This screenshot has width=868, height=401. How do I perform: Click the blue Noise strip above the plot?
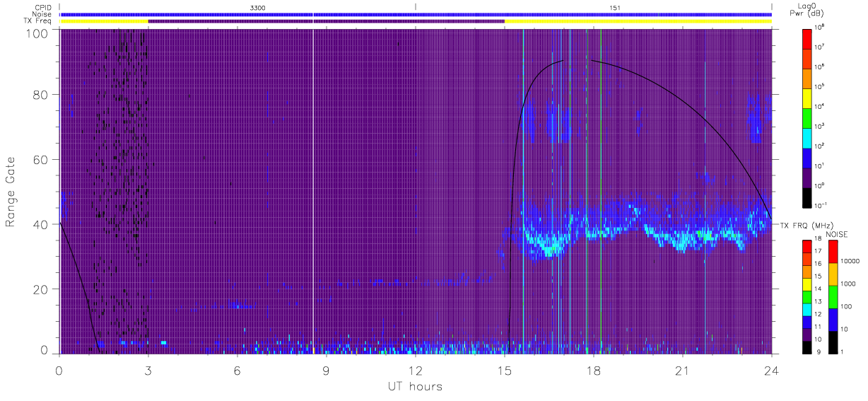tap(416, 14)
